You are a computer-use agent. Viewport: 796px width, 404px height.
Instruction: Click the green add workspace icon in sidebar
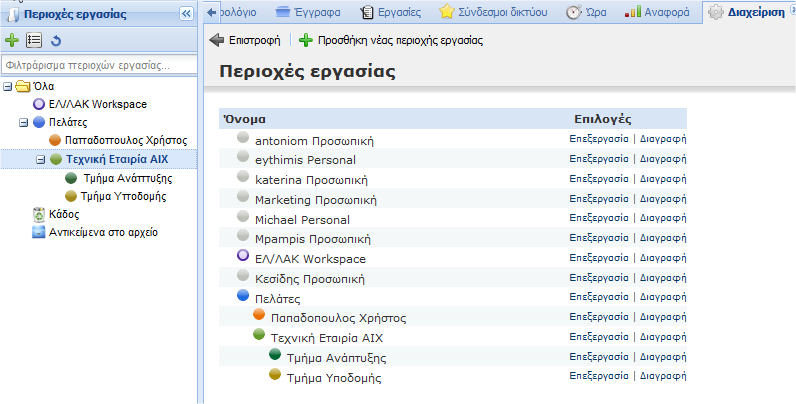(12, 40)
